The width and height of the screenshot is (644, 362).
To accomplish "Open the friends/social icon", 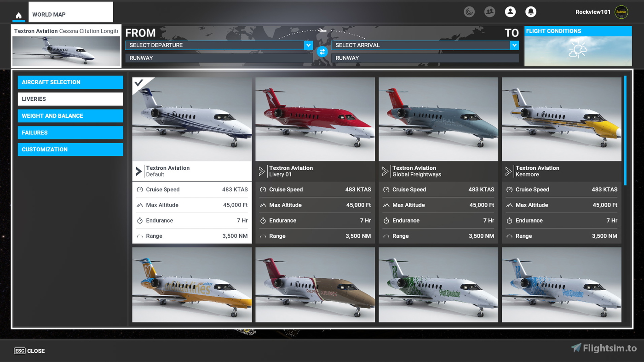I will (x=489, y=11).
